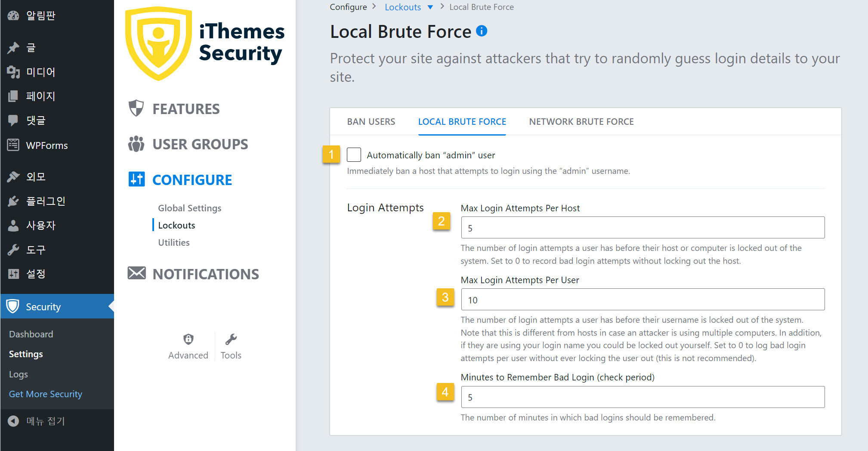Viewport: 868px width, 451px height.
Task: Click the Max Login Attempts Per Host field
Action: pos(643,228)
